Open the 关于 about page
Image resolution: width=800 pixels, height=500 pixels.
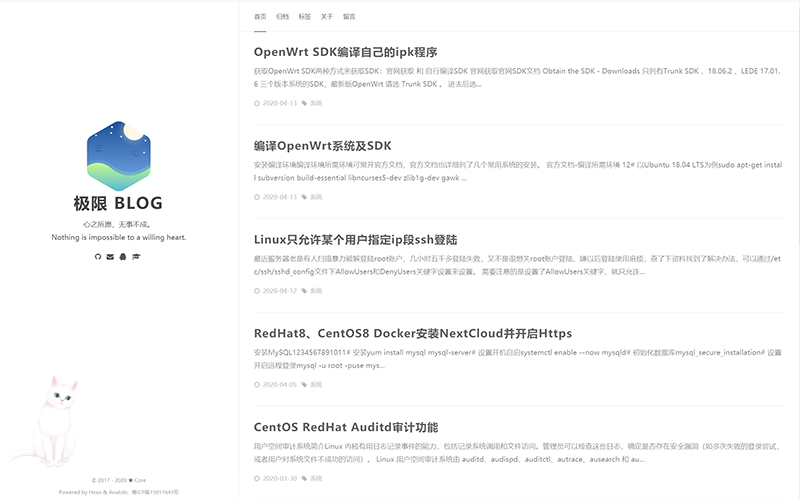[x=327, y=17]
